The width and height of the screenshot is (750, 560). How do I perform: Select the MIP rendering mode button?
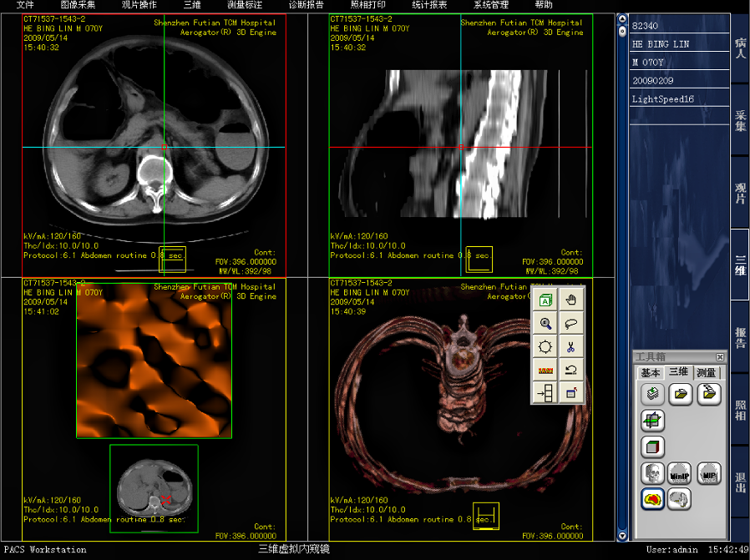point(708,473)
